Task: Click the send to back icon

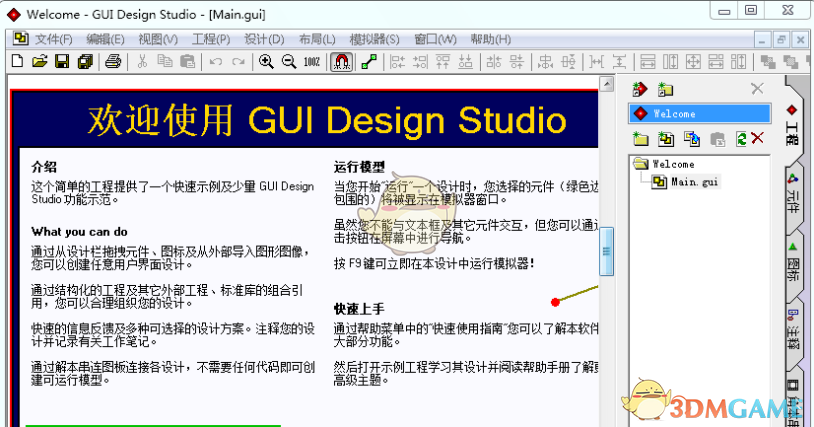Action: (x=791, y=62)
